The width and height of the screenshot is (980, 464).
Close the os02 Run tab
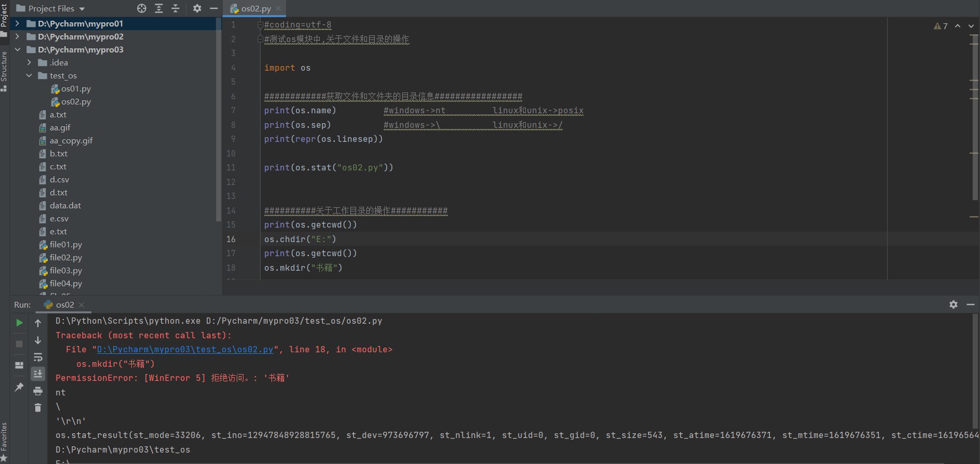click(81, 305)
